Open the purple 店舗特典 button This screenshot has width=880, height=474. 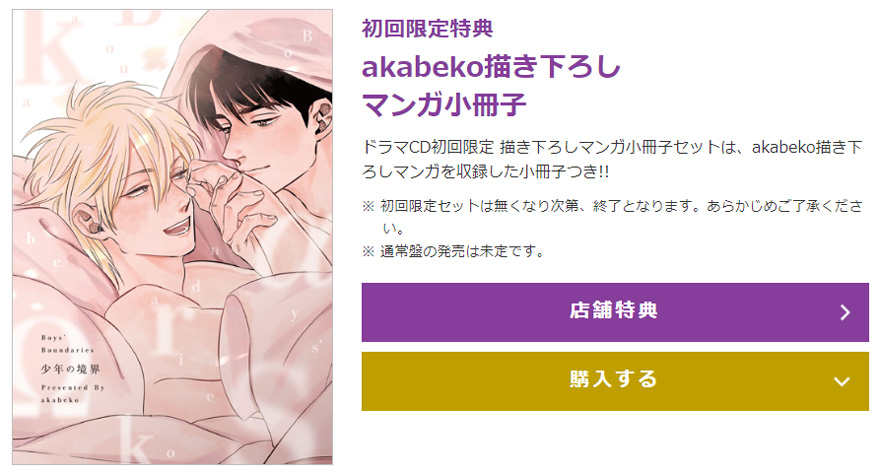[615, 312]
